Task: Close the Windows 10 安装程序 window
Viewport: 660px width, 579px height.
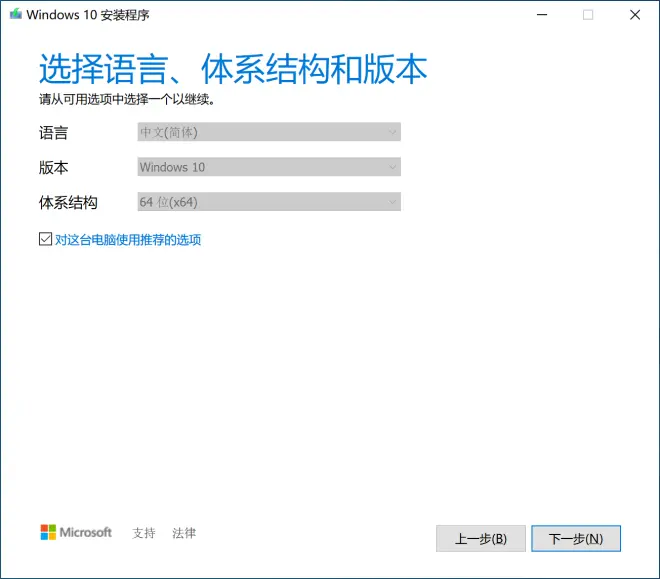Action: [635, 15]
